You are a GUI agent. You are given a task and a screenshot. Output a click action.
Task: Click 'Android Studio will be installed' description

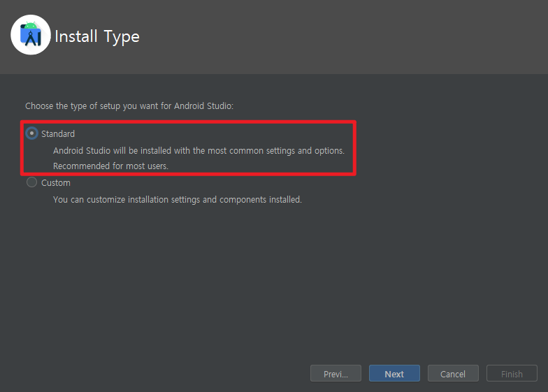(199, 151)
